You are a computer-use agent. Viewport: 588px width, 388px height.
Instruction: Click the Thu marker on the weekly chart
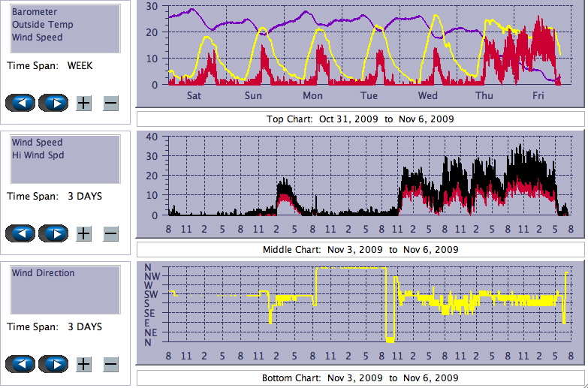point(484,96)
